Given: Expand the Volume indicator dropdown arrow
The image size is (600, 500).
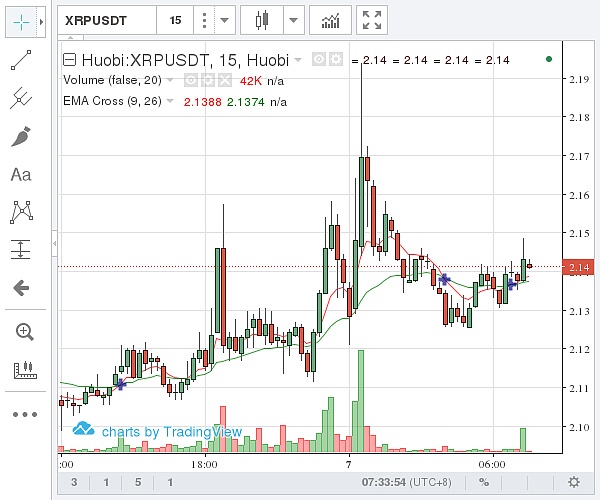Looking at the screenshot, I should pos(170,80).
